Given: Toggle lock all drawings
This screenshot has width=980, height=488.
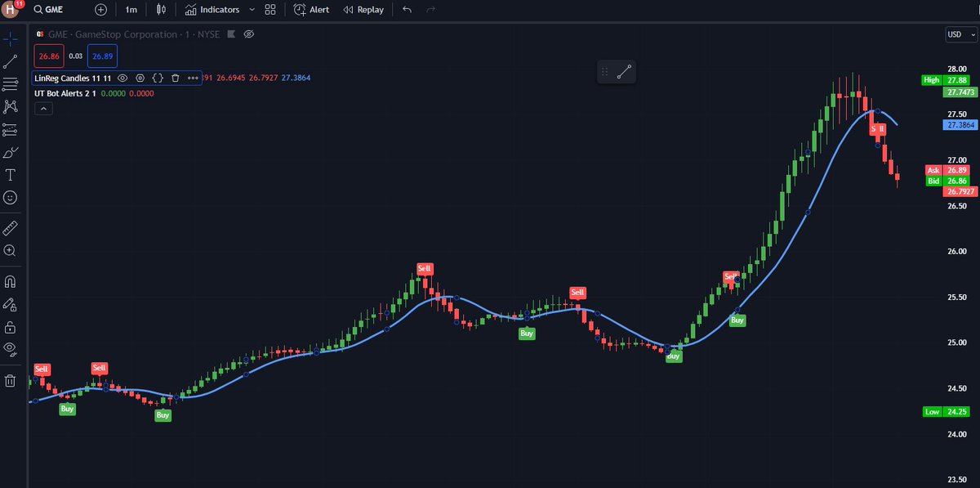Looking at the screenshot, I should click(x=11, y=327).
